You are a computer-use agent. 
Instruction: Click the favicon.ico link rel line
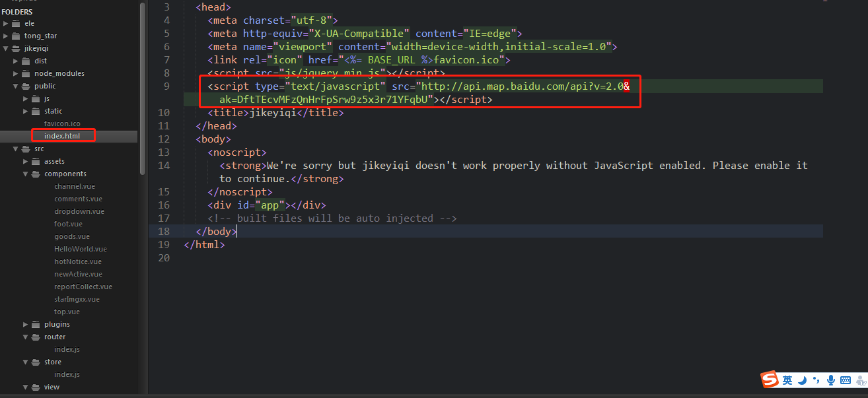click(359, 59)
